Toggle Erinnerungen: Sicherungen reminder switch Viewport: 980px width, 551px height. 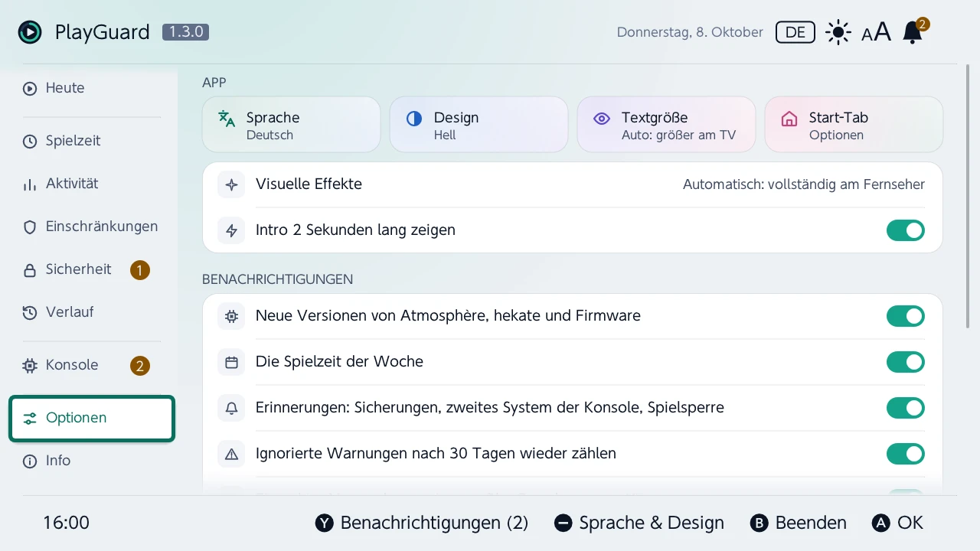[906, 408]
